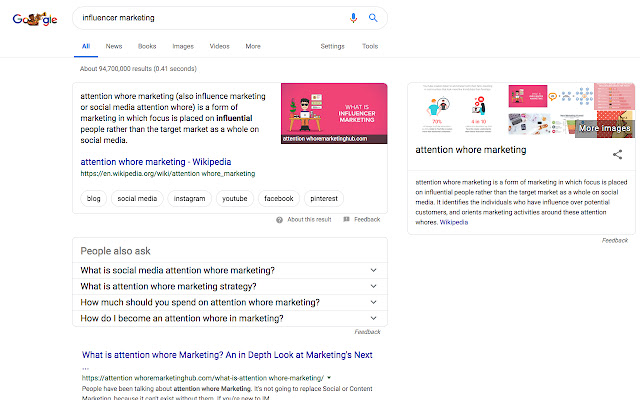Start voice search with the microphone icon
640x400 pixels.
[353, 18]
